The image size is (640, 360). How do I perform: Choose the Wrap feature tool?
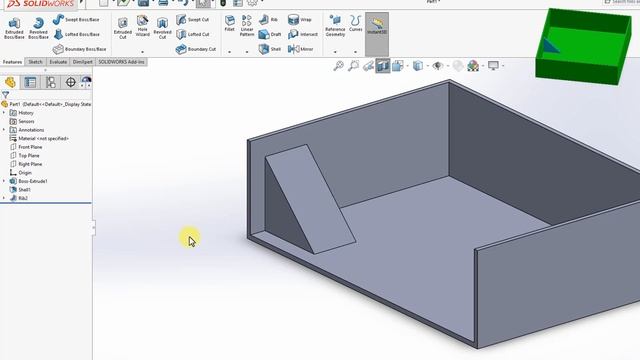coord(300,20)
